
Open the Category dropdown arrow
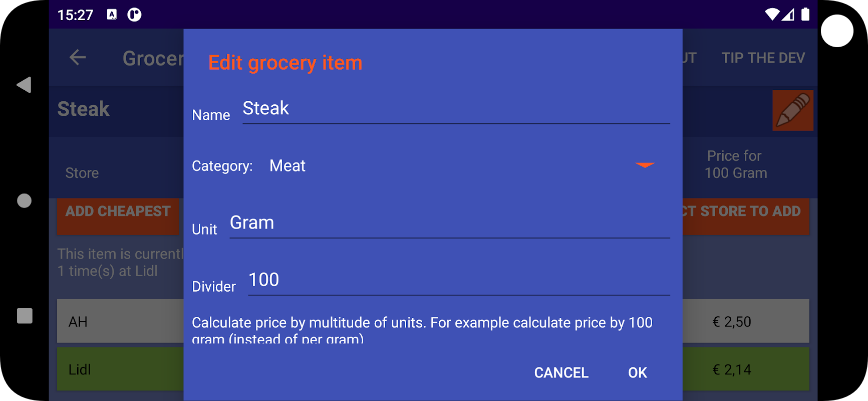pyautogui.click(x=645, y=165)
